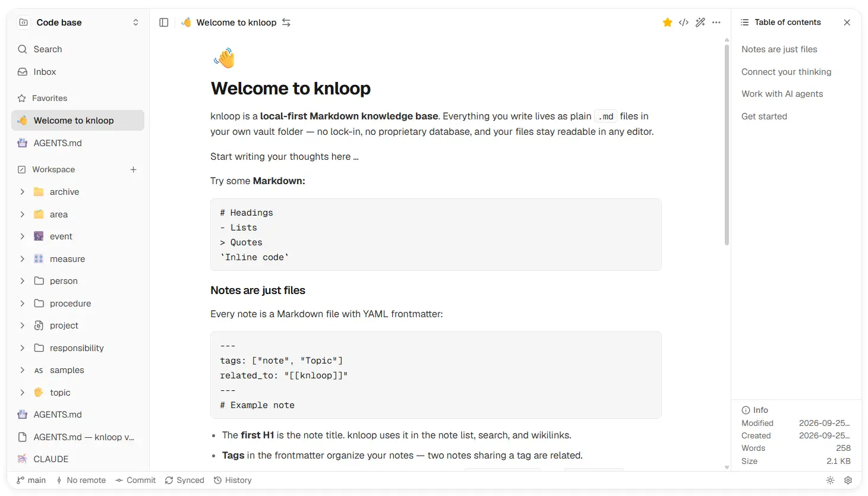Jump to Connect your thinking section
The height and width of the screenshot is (496, 868).
coord(786,72)
